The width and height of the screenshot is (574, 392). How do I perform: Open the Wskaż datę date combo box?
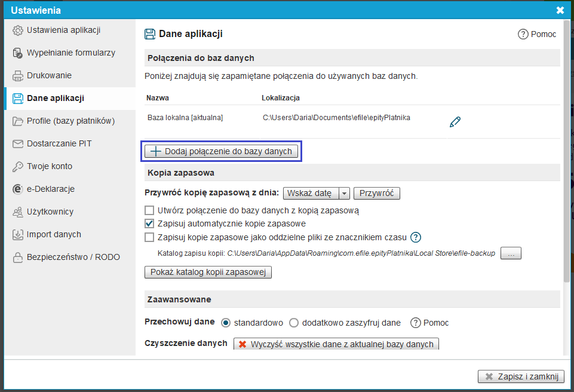pos(317,193)
